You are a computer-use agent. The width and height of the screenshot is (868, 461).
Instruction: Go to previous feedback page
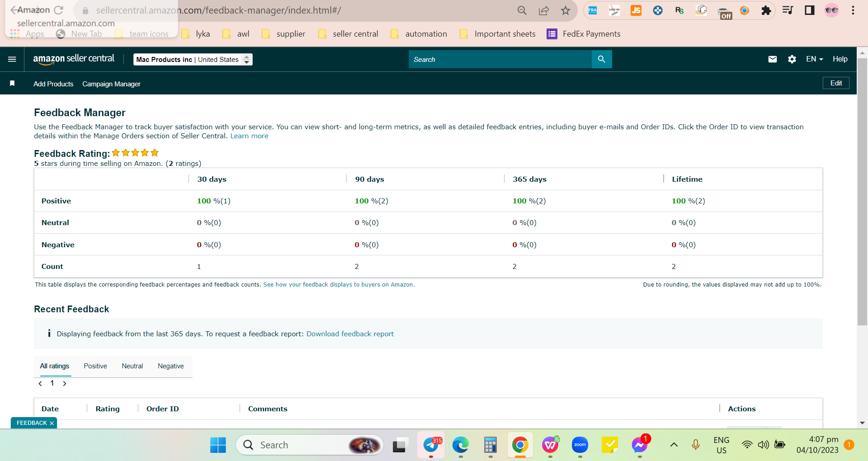(x=40, y=384)
